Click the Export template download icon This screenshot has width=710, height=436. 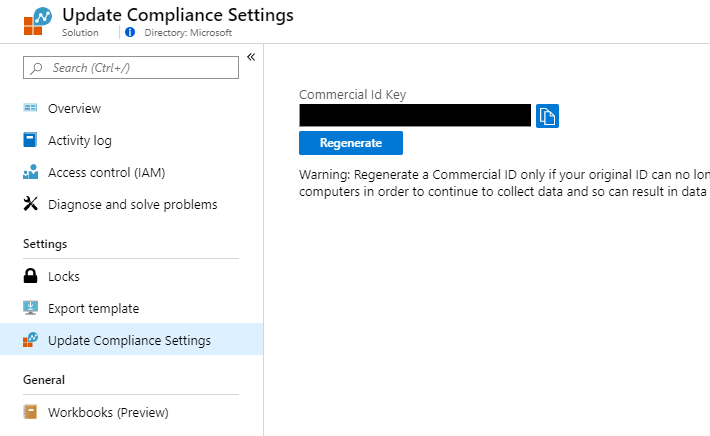(x=30, y=308)
